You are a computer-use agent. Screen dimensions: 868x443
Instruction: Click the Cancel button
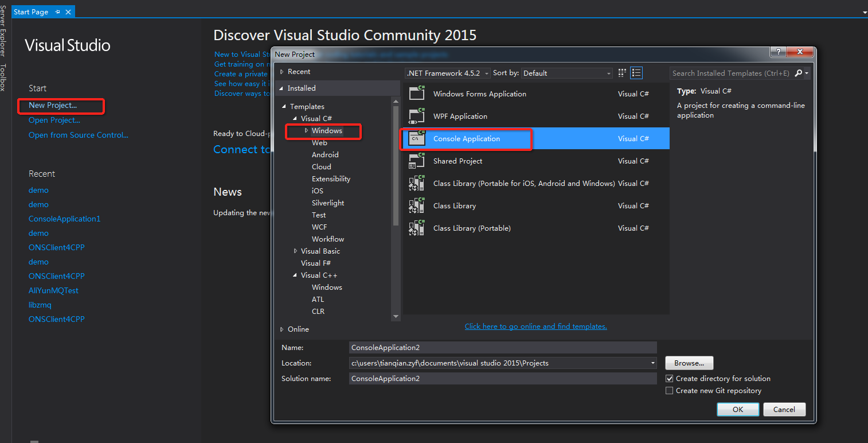[784, 410]
